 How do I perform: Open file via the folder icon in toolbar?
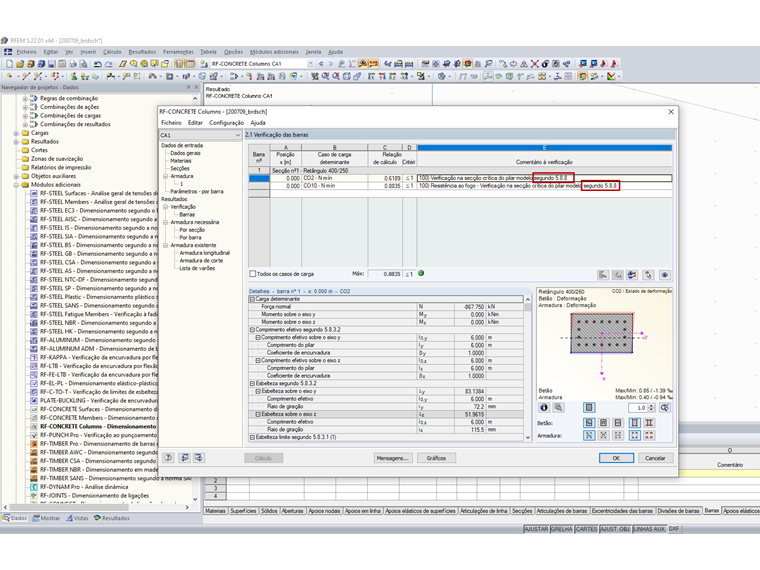[20, 63]
